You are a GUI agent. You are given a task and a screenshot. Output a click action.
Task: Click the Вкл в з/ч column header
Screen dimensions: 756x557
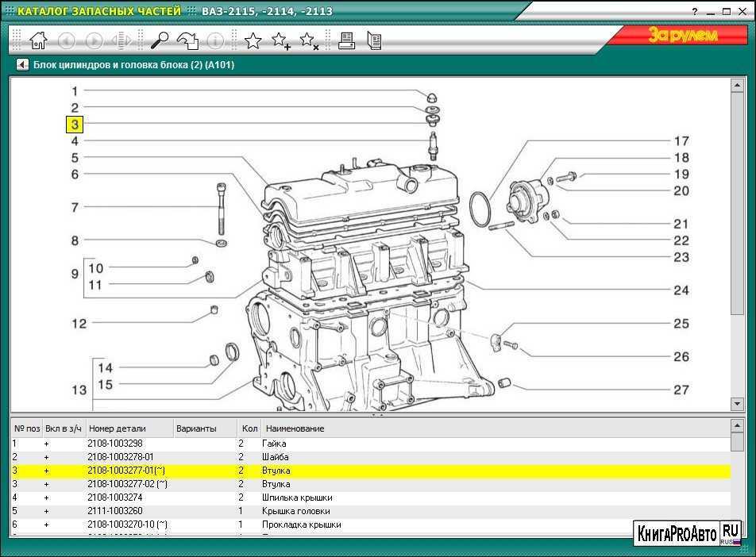tap(64, 428)
